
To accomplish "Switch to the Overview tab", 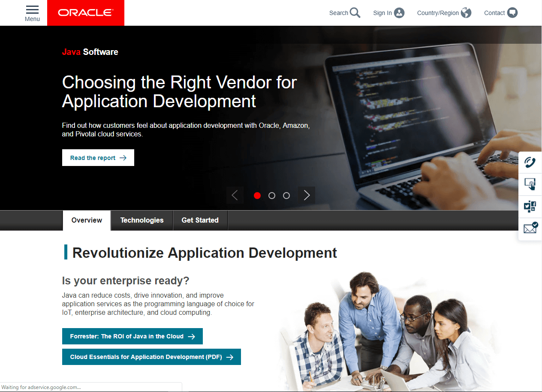I will point(87,220).
